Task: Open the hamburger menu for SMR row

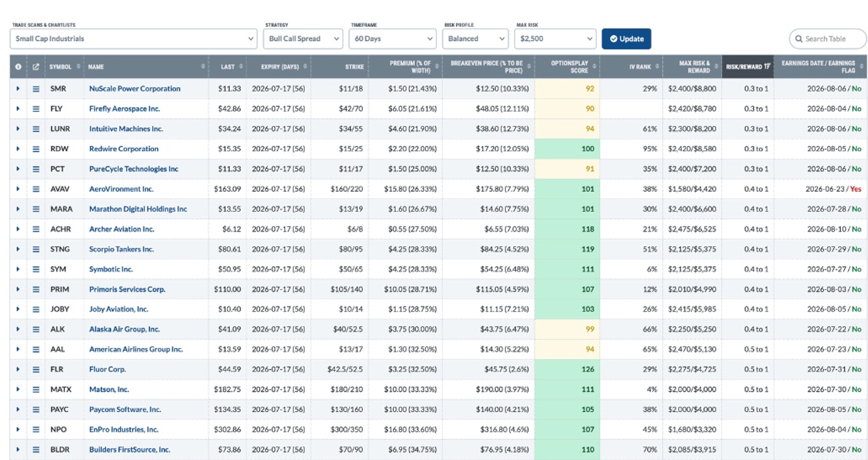Action: tap(36, 89)
